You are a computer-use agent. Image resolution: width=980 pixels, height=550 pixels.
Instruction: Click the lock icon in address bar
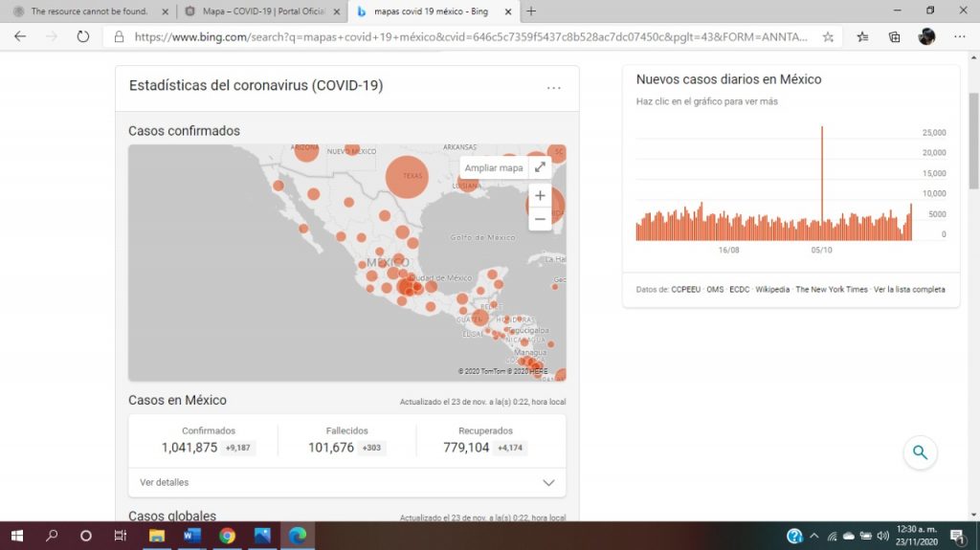coord(119,37)
